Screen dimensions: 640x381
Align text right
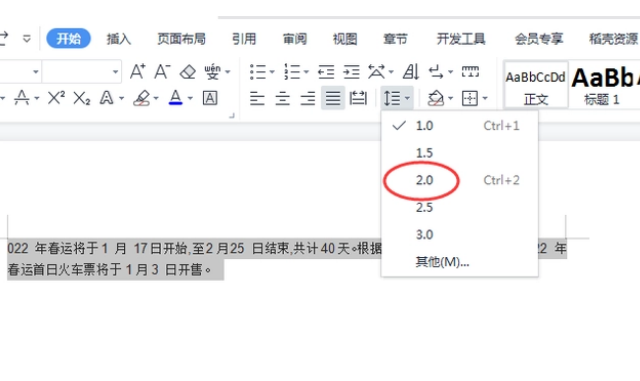308,98
